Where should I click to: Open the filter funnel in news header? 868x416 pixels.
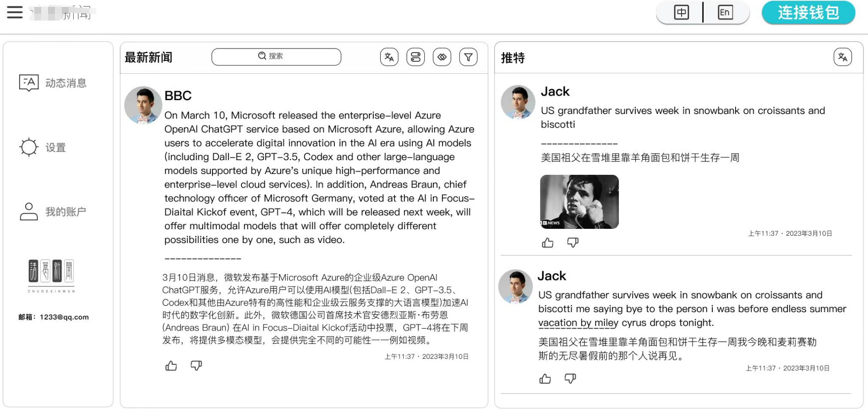pyautogui.click(x=468, y=57)
